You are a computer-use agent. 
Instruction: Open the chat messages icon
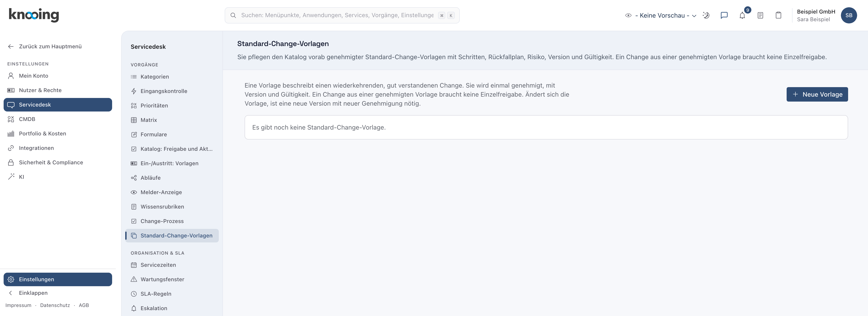tap(724, 16)
